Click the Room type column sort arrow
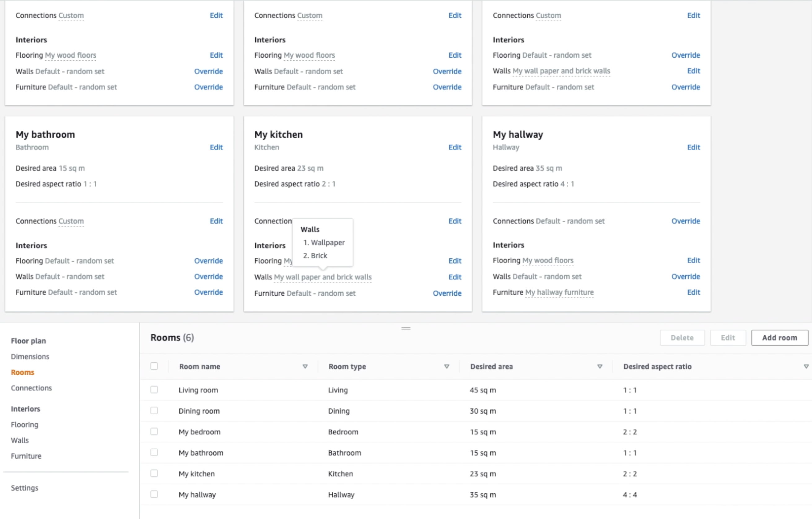The width and height of the screenshot is (812, 519). point(447,367)
